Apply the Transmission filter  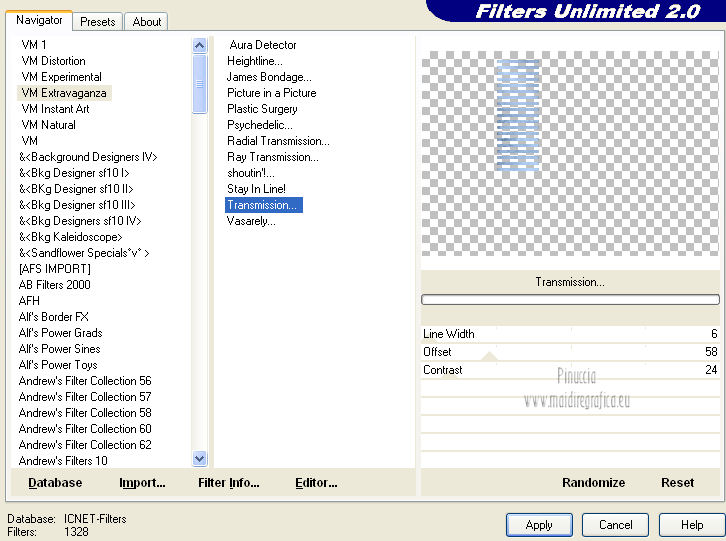pos(539,525)
